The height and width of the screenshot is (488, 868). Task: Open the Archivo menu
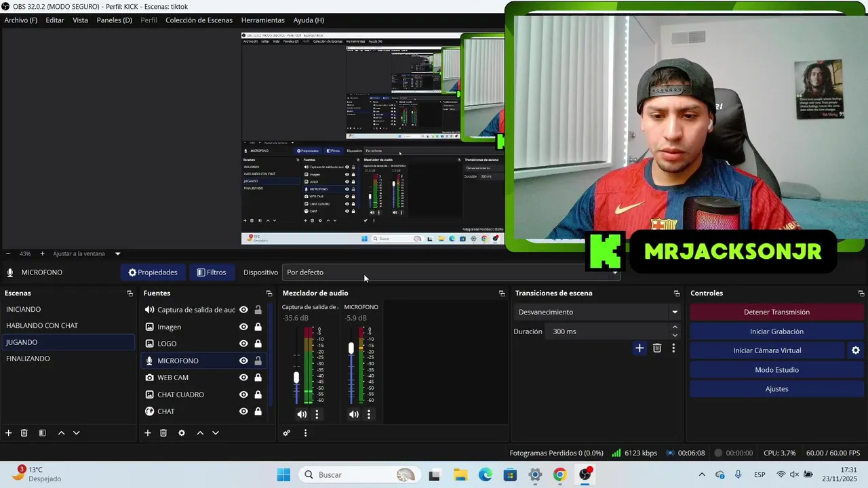pyautogui.click(x=21, y=20)
